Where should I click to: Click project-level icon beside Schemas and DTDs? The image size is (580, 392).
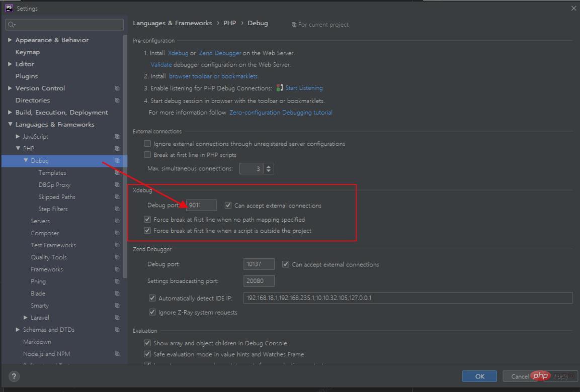click(117, 330)
